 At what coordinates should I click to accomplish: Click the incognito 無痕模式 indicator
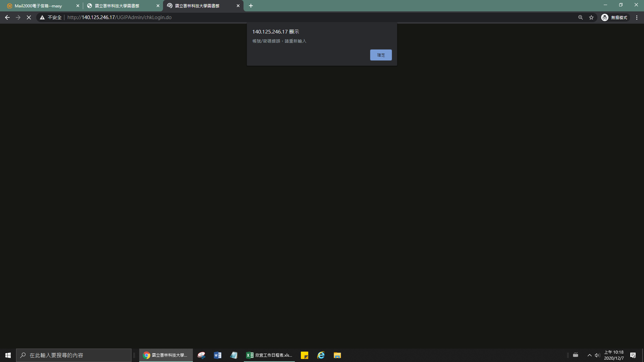[614, 17]
